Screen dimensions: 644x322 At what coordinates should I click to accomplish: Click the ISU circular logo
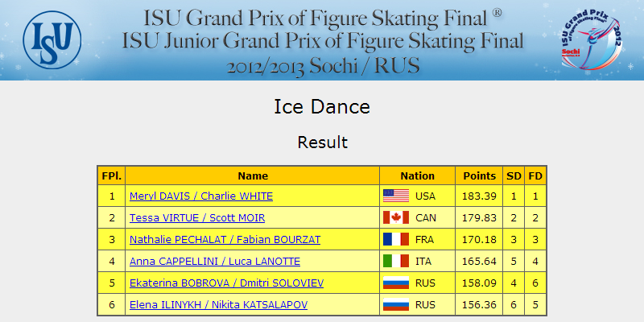click(x=52, y=39)
